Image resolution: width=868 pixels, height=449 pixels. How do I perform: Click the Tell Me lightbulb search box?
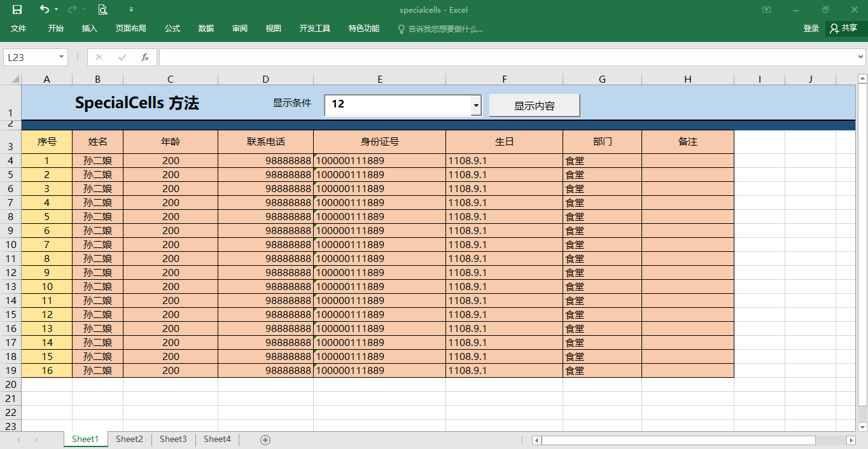point(440,29)
